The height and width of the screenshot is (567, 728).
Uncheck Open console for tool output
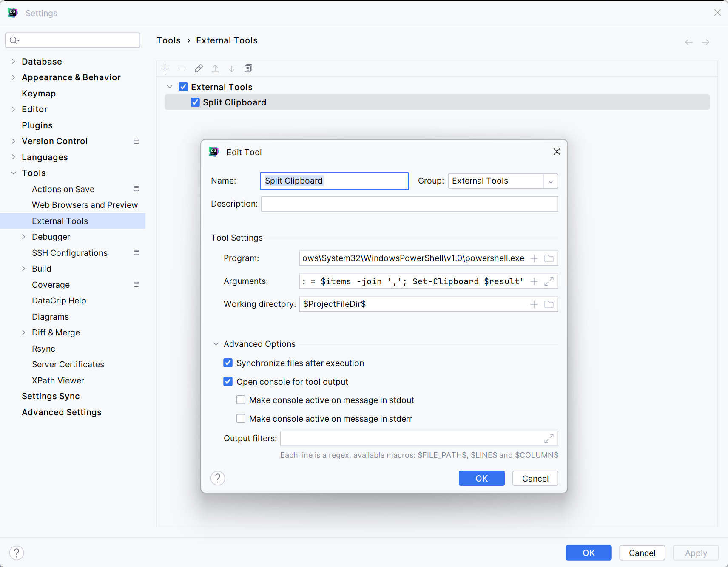[x=228, y=382]
